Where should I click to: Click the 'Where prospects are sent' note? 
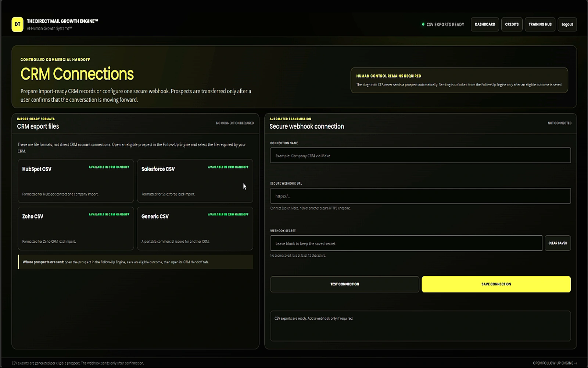click(136, 262)
